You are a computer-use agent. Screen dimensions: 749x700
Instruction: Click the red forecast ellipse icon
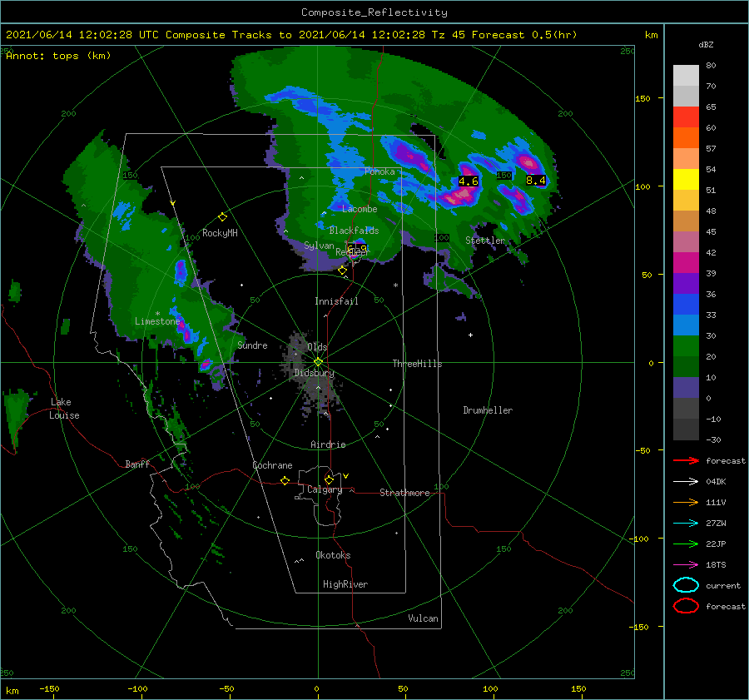point(686,606)
